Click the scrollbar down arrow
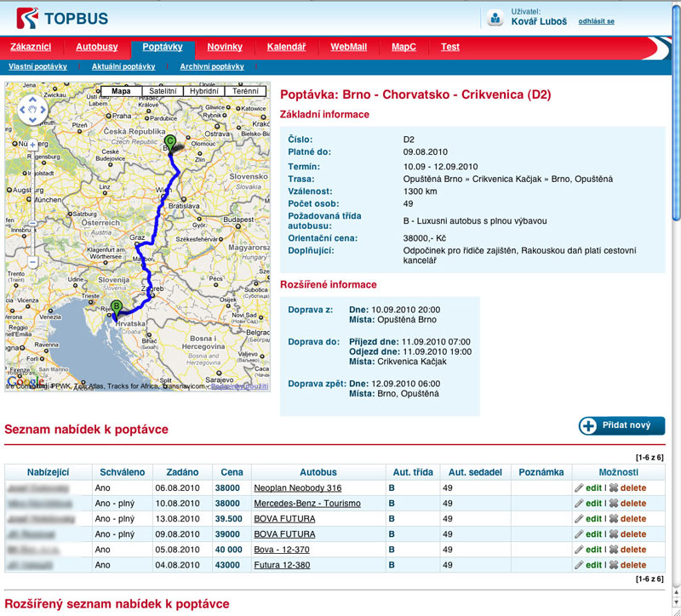 [x=676, y=602]
